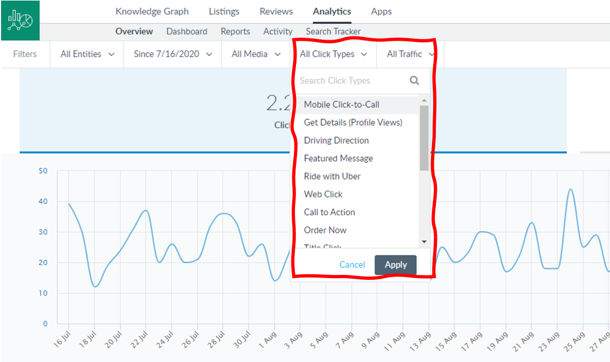Open the Apps tab
The image size is (610, 362).
(381, 12)
